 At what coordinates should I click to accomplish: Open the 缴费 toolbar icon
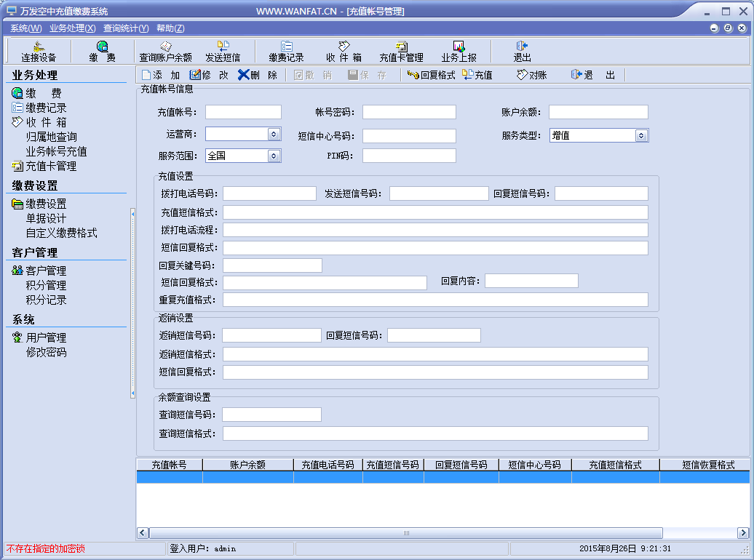tap(103, 52)
